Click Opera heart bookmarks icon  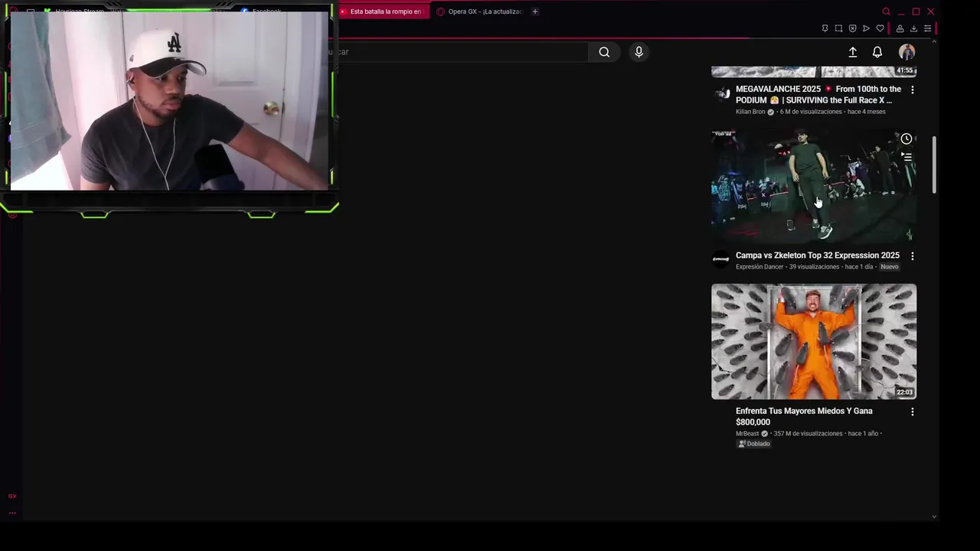(x=880, y=28)
